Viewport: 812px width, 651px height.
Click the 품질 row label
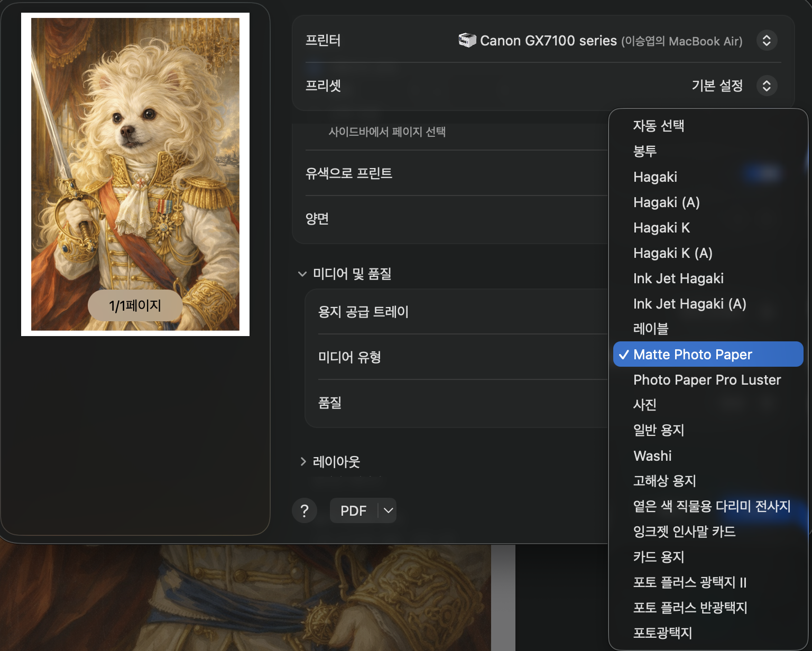coord(330,403)
